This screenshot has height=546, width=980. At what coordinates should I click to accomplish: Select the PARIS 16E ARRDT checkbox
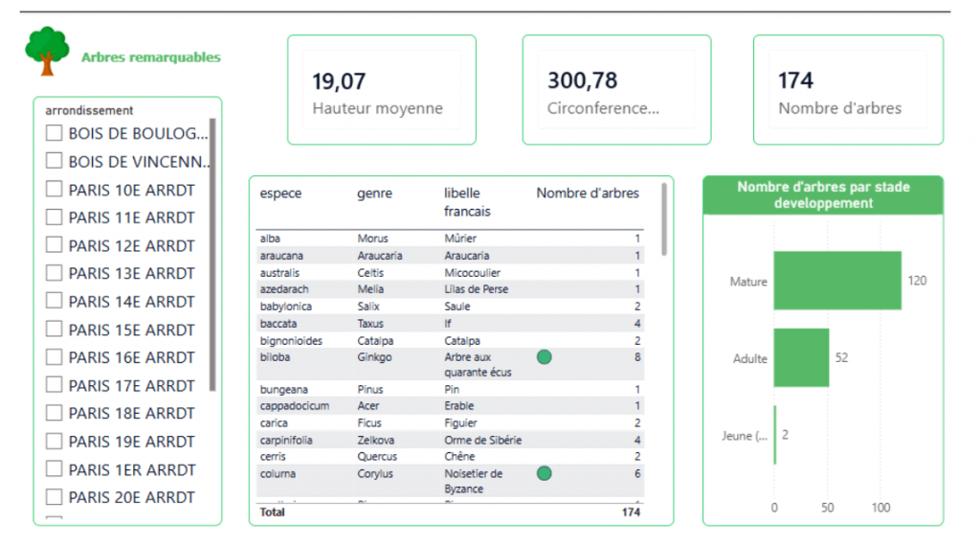pos(55,357)
